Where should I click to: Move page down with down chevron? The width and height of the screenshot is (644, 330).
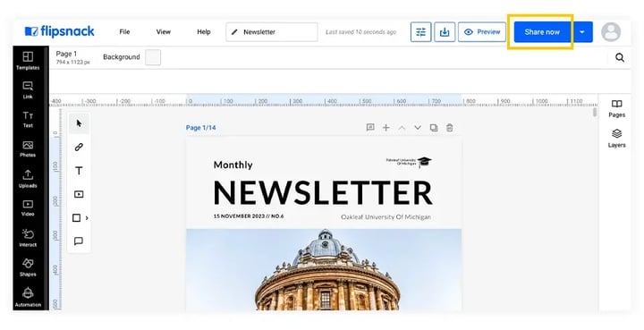coord(418,128)
